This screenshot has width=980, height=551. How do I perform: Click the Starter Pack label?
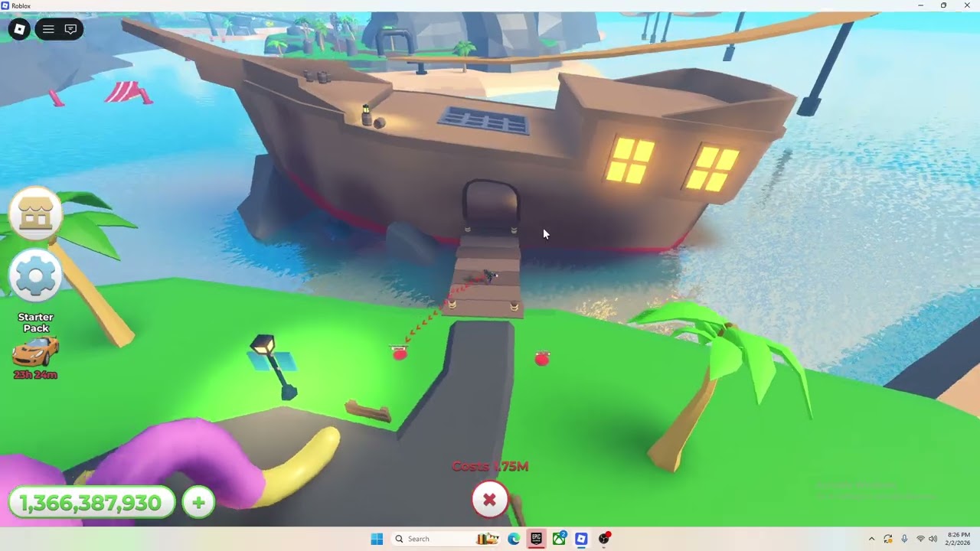36,322
